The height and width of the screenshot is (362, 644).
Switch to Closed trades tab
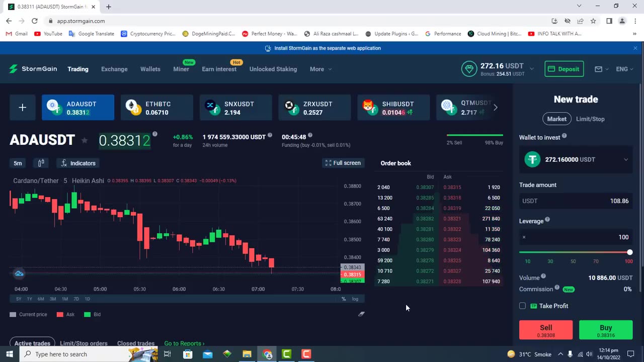click(x=136, y=343)
